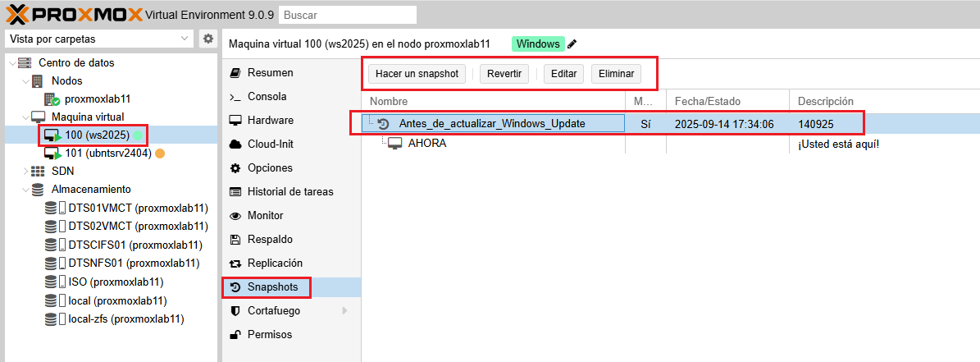Select storage DTSNFS01 (proxmoxlab11)
Screen dimensions: 980x362
[x=134, y=263]
